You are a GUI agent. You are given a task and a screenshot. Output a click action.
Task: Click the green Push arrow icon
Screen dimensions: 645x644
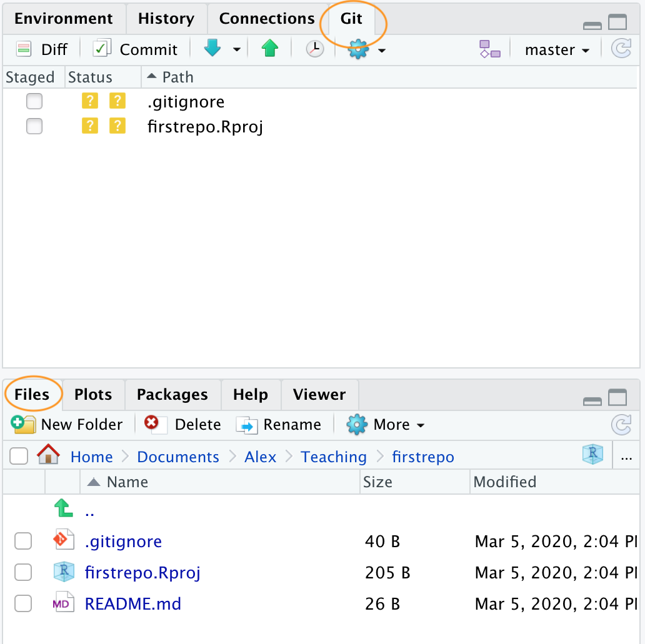(x=269, y=49)
